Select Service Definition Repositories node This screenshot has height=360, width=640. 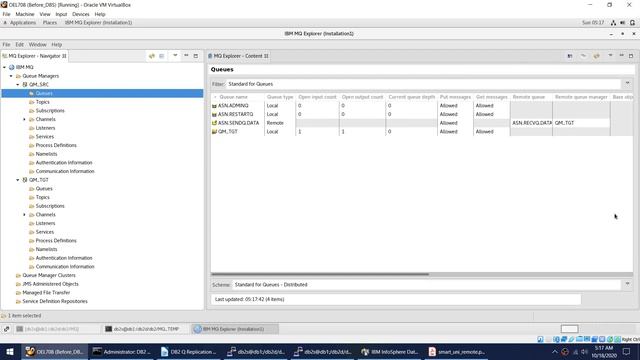[55, 301]
